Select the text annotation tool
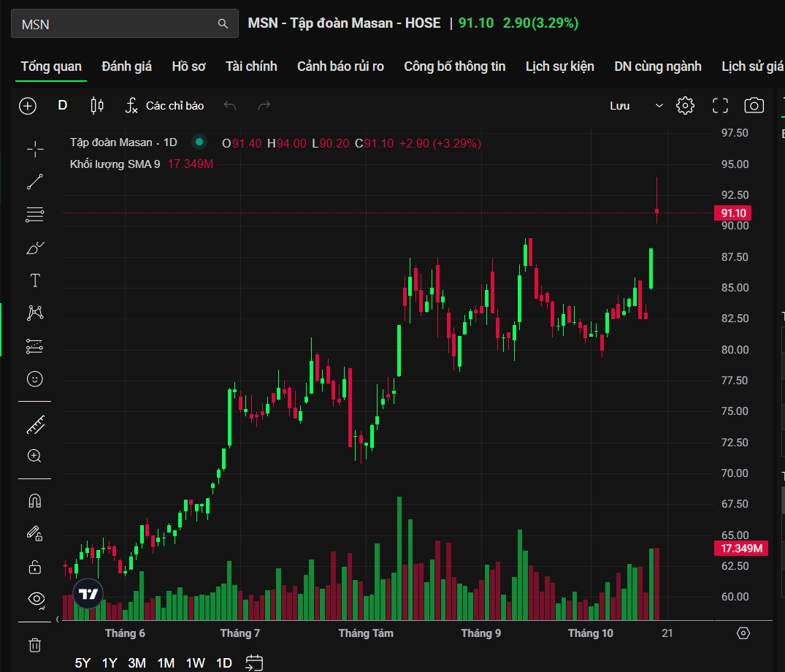Screen dimensions: 785x672 [x=35, y=280]
